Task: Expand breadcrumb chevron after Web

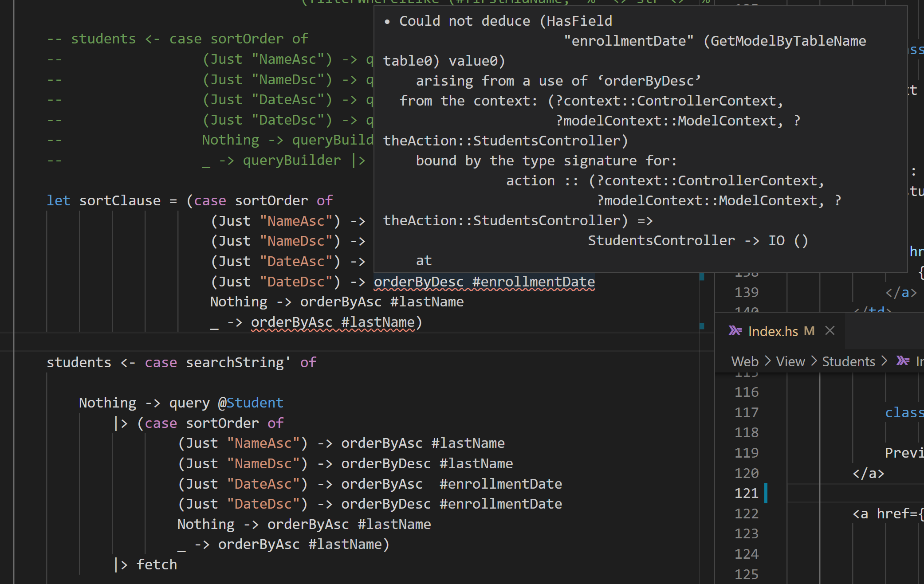Action: coord(768,361)
